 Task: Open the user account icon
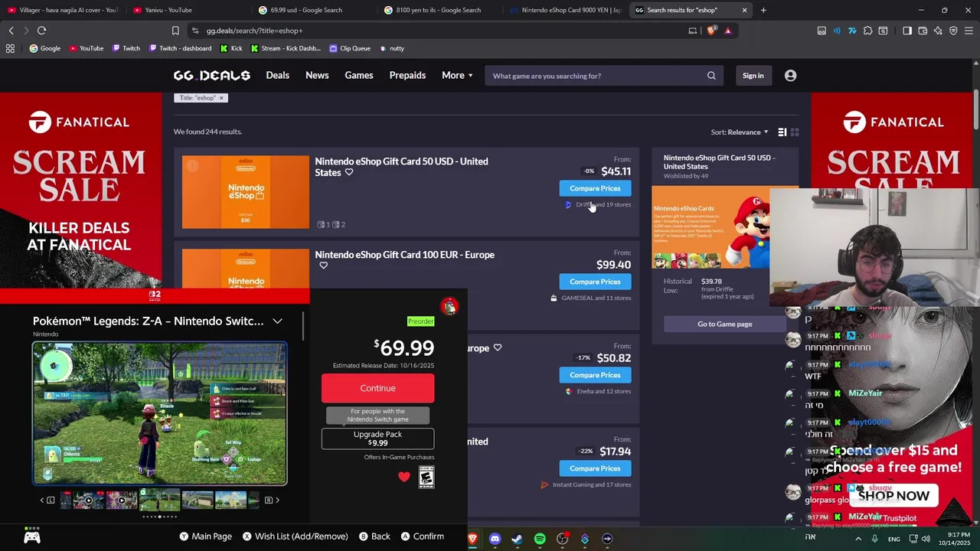(x=790, y=76)
